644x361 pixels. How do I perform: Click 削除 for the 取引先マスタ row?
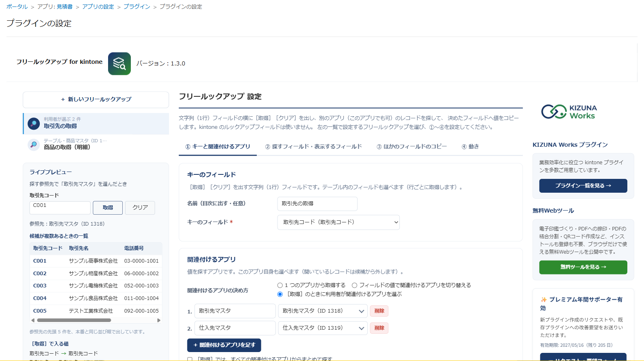379,311
